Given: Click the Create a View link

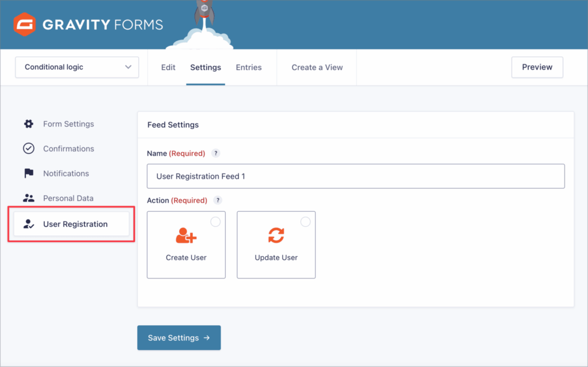Looking at the screenshot, I should click(317, 67).
